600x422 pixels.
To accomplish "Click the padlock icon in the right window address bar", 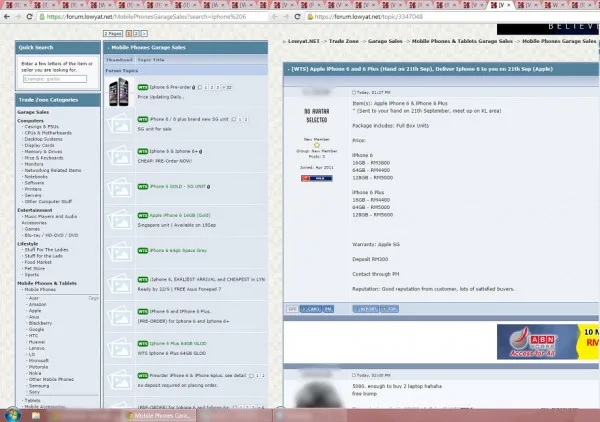I will tap(310, 17).
